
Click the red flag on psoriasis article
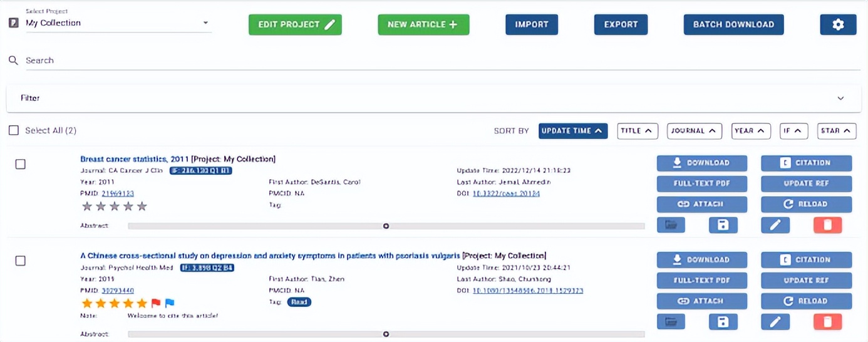[x=156, y=303]
